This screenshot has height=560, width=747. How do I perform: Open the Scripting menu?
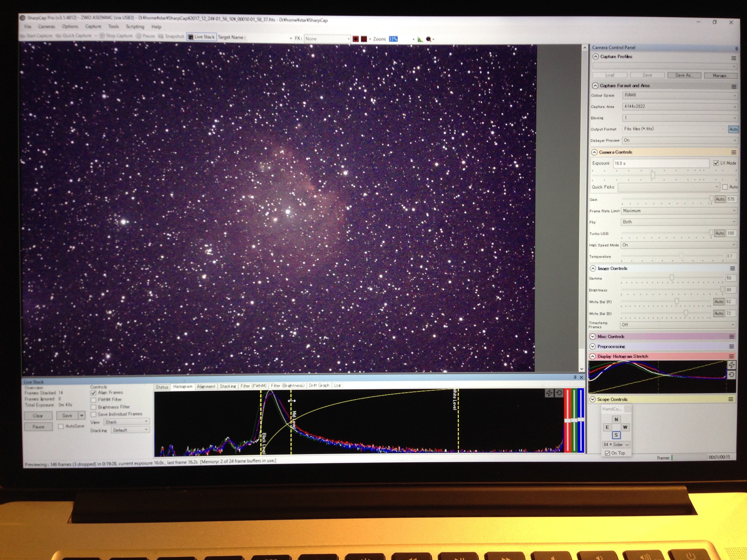(x=135, y=27)
